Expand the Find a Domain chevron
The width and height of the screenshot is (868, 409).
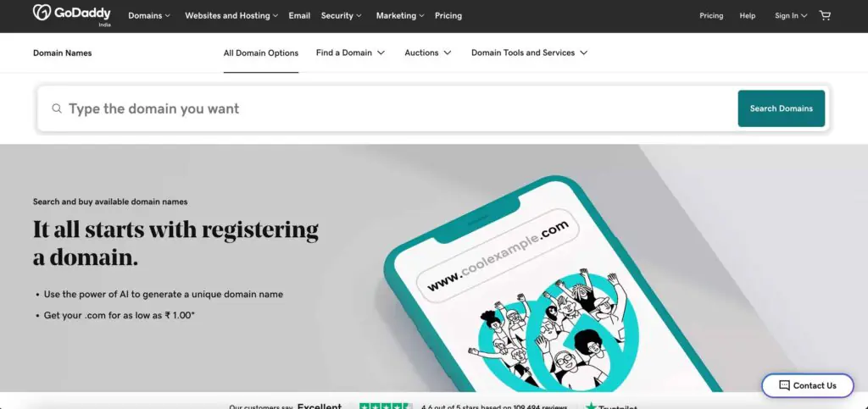coord(381,53)
